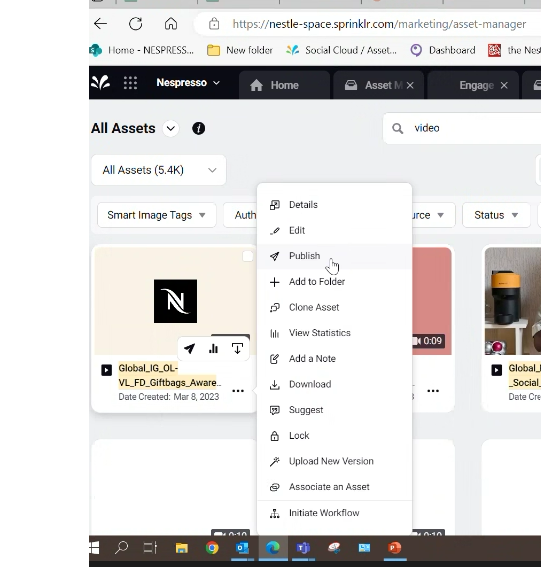541x567 pixels.
Task: Select Publish from the context menu
Action: tap(335, 256)
